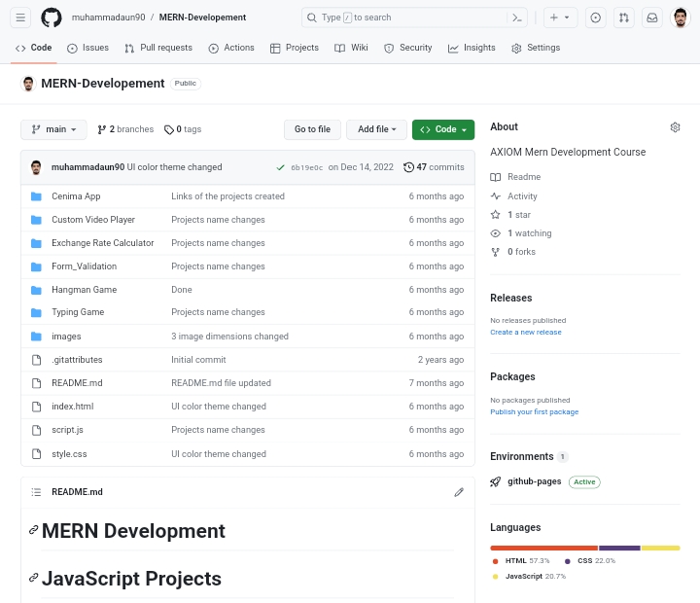Viewport: 700px width, 603px height.
Task: Open the Insights tab
Action: click(x=472, y=48)
